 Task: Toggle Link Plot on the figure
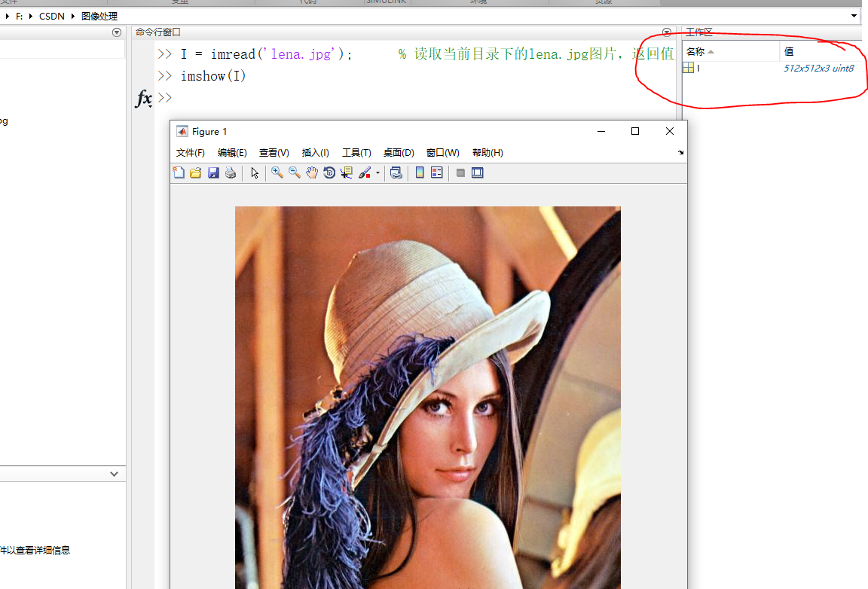396,172
